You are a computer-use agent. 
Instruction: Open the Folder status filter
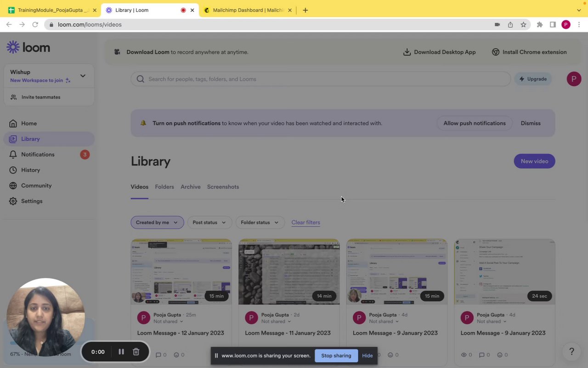click(x=260, y=222)
